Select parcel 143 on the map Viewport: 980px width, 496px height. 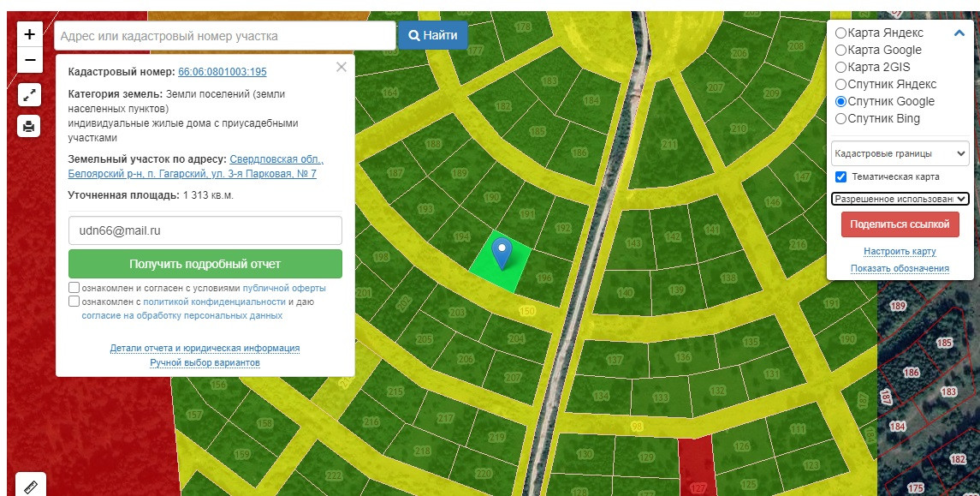tap(633, 242)
